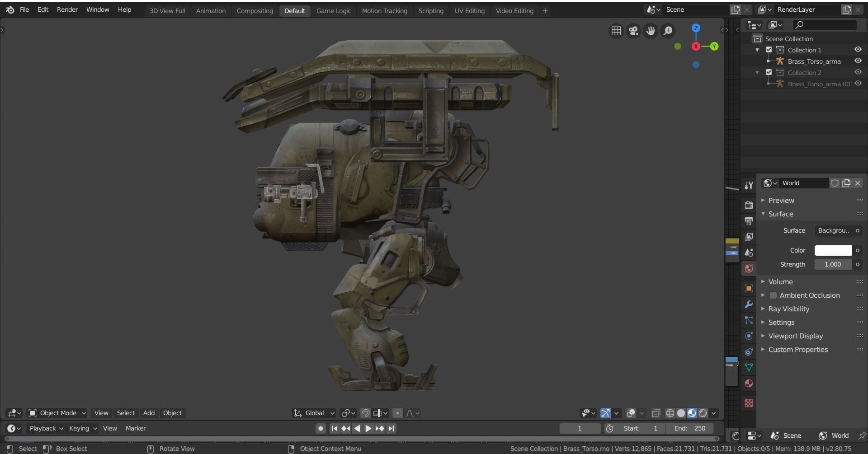The height and width of the screenshot is (454, 868).
Task: Uncheck the Collection 2 checkbox
Action: 769,72
